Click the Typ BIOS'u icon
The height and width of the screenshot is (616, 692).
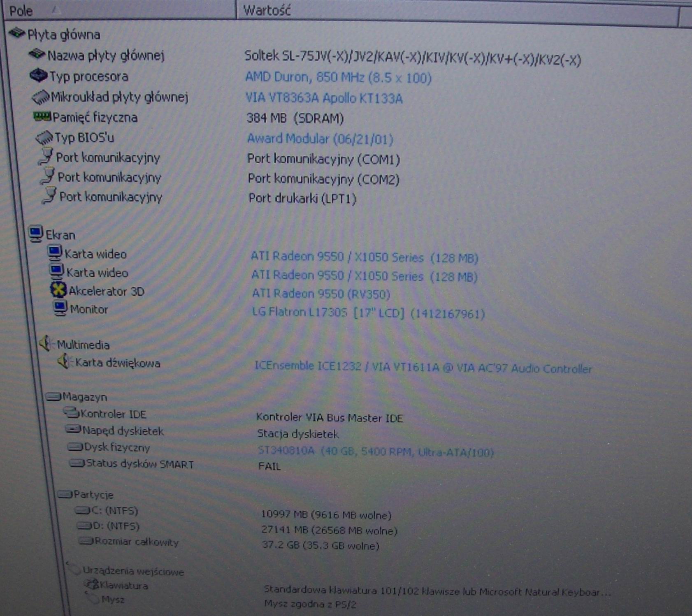tap(44, 138)
